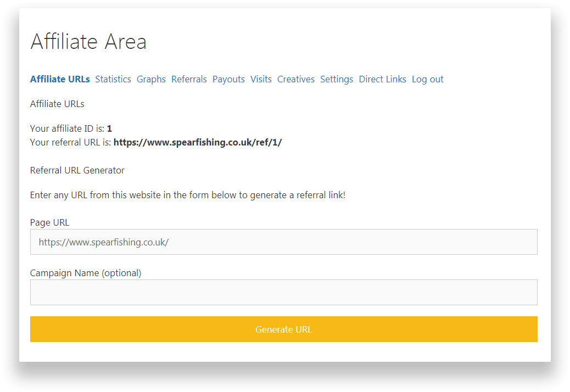Open the Direct Links tab
The width and height of the screenshot is (570, 392).
382,79
